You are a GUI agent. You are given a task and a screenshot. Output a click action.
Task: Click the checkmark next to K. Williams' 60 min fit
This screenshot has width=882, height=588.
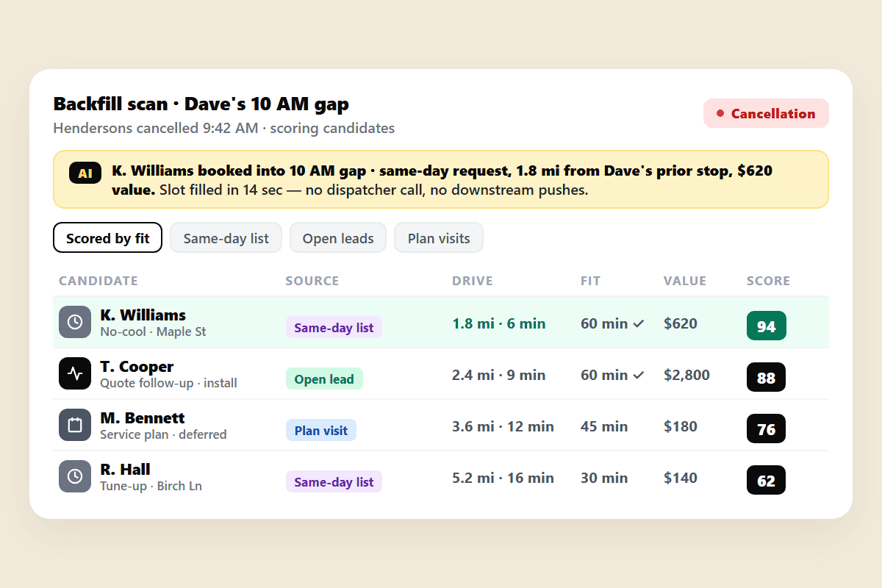coord(639,323)
